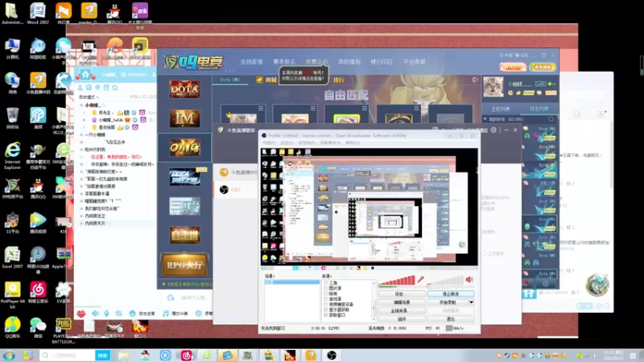This screenshot has height=362, width=644.
Task: Toggle the 图片源 source checkbox
Action: 326,288
